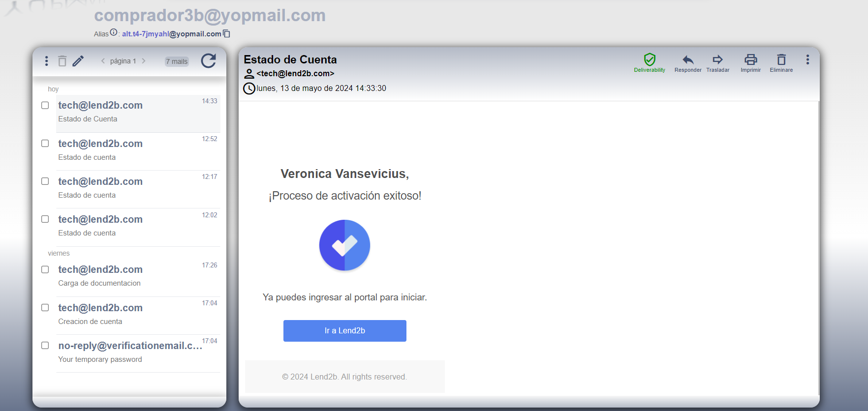The image size is (868, 411).
Task: Click the Trasladar forward icon
Action: coord(718,59)
